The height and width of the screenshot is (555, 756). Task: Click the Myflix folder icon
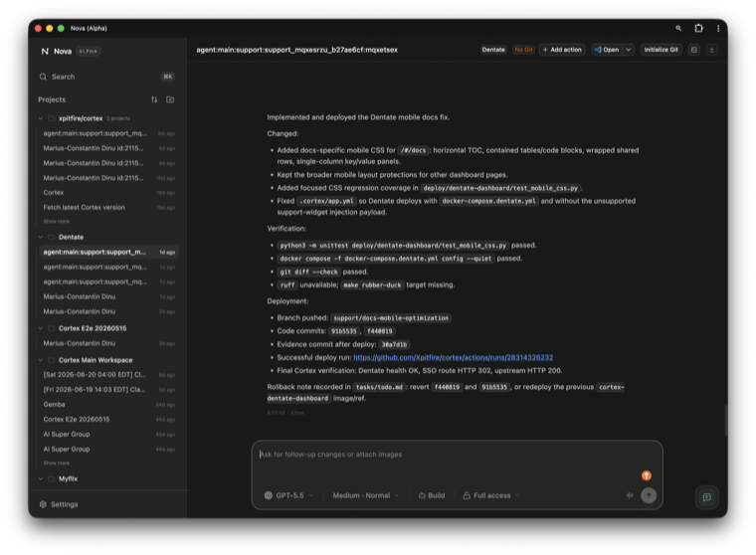coord(51,478)
